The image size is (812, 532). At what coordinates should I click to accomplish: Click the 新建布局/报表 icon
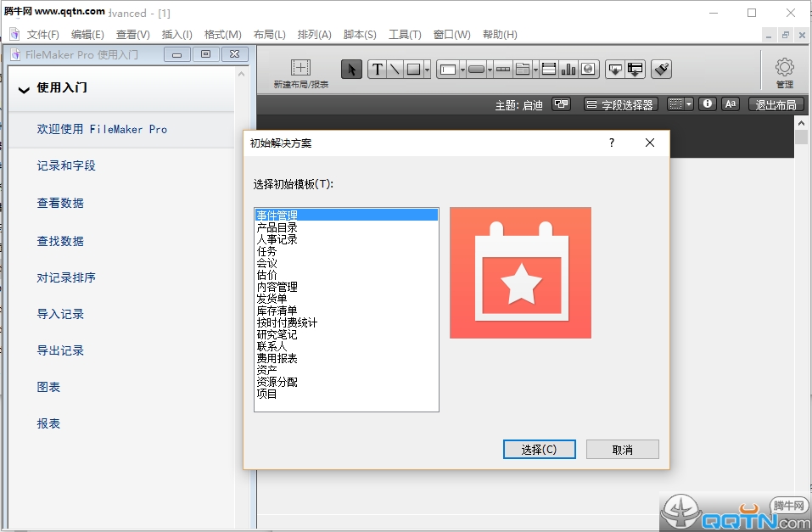pos(300,68)
